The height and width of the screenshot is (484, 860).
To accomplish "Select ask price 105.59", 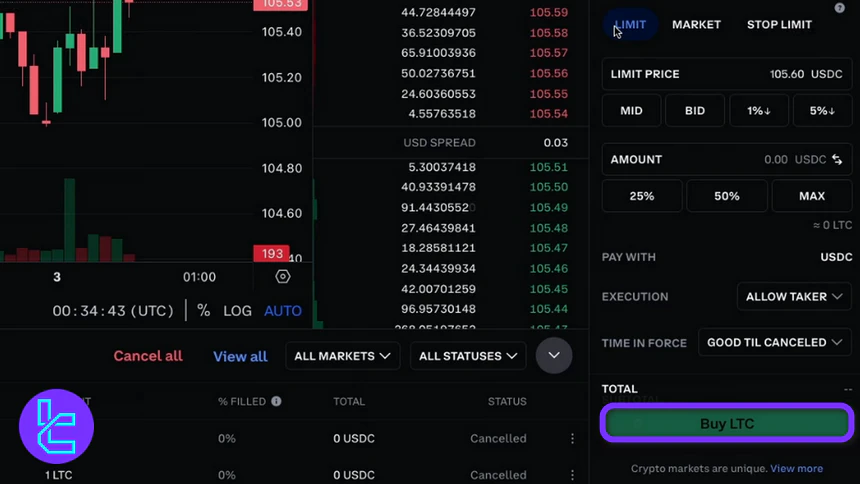I will (x=548, y=13).
